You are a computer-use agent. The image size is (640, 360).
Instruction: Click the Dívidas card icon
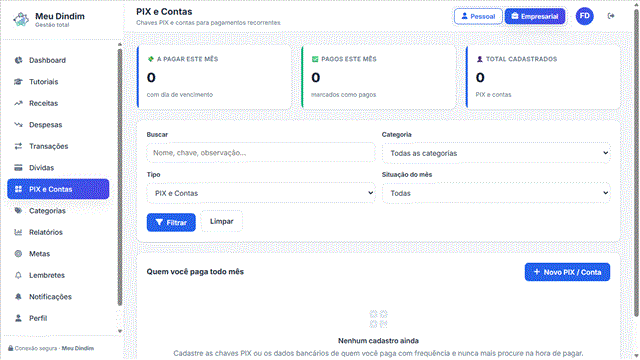[x=18, y=168]
